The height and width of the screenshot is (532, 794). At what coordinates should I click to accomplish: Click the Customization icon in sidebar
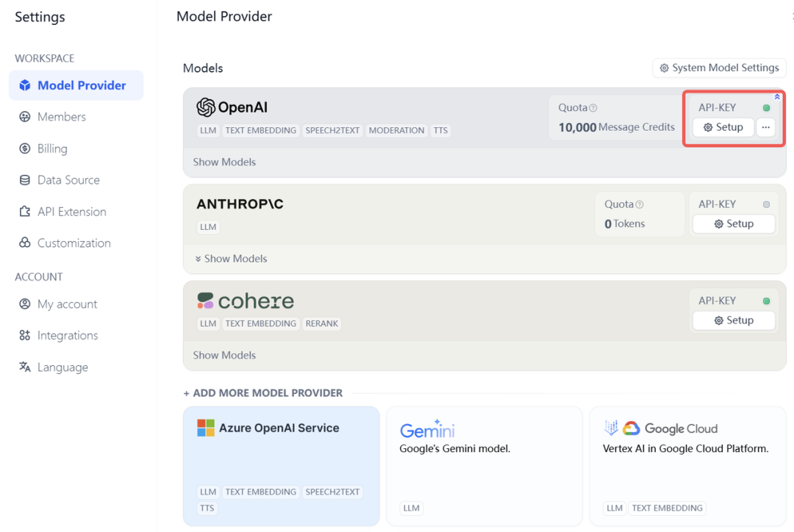pyautogui.click(x=25, y=243)
